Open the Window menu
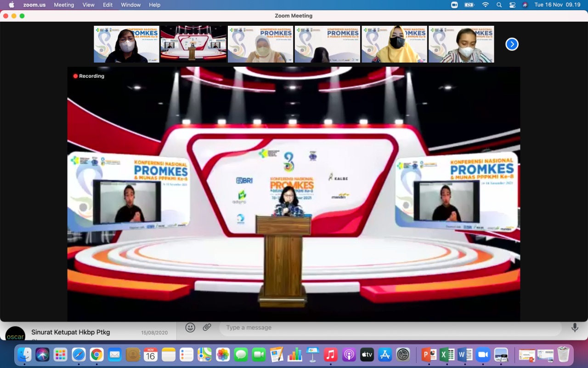Screen dimensions: 588x368 130,5
